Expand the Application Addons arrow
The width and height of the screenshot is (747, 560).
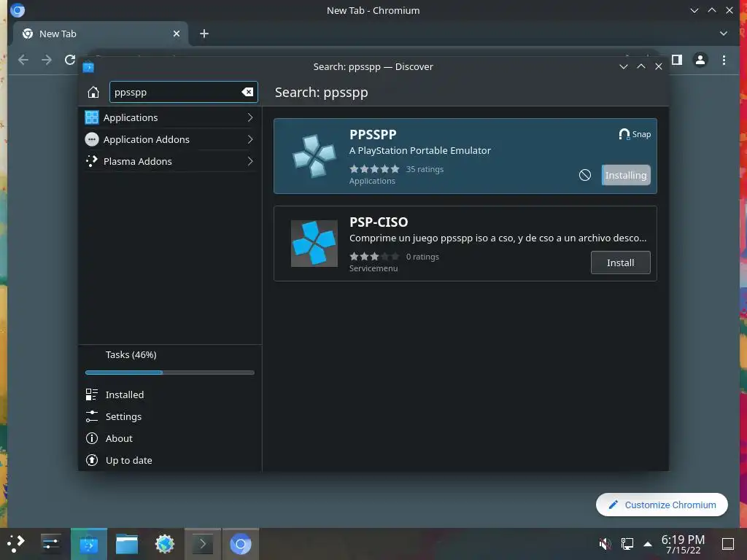click(x=250, y=139)
